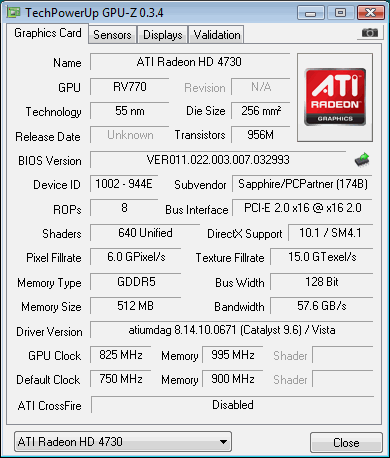Click the Name field showing ATI Radeon HD 4730
The image size is (390, 458).
190,62
